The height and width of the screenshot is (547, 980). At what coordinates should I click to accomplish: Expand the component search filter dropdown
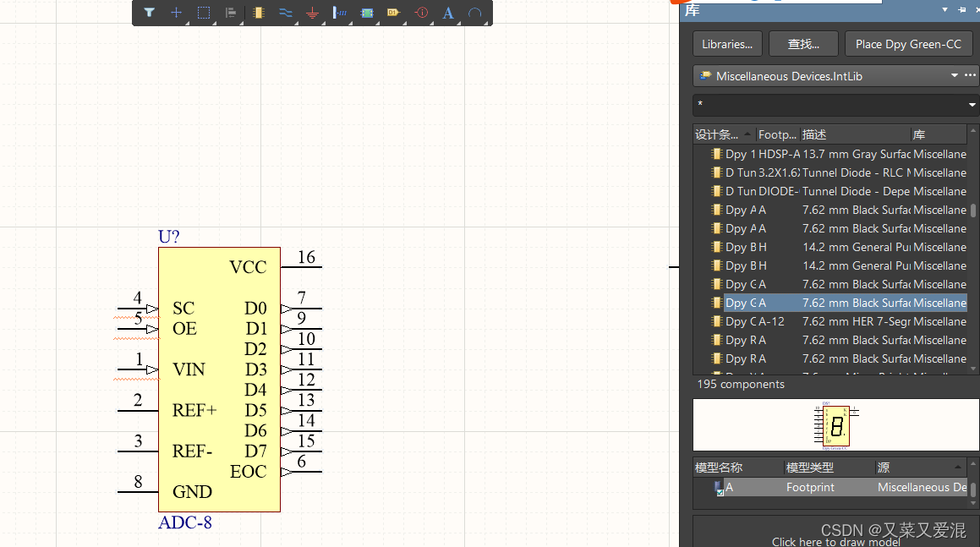click(972, 105)
